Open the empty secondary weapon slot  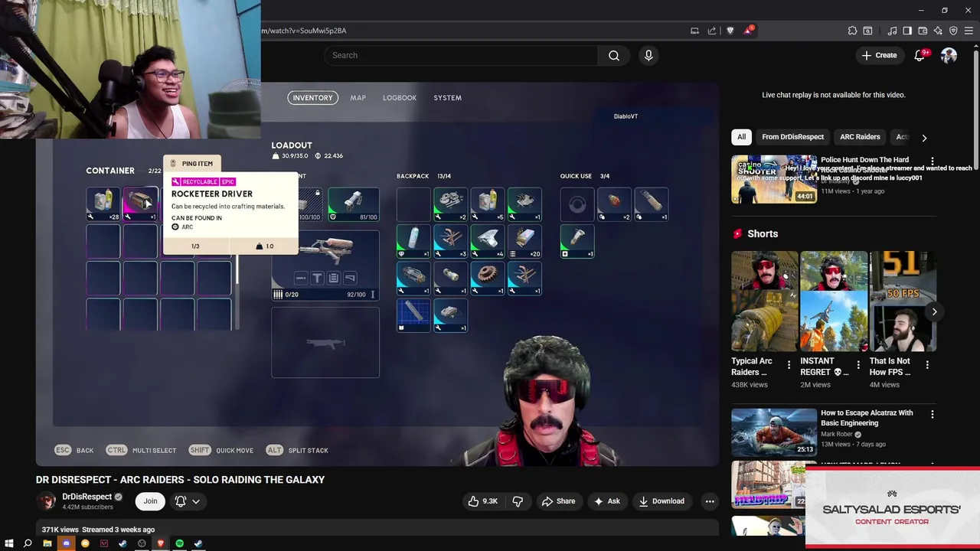click(x=325, y=342)
